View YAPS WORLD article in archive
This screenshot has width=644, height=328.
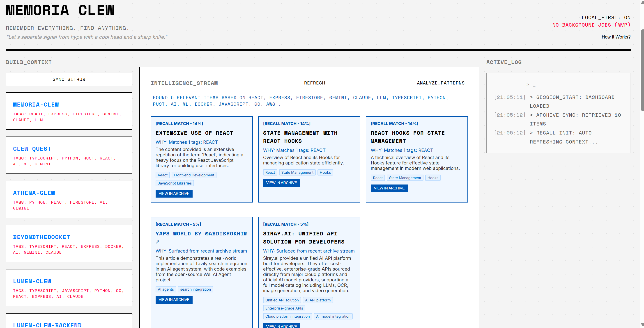(x=174, y=300)
